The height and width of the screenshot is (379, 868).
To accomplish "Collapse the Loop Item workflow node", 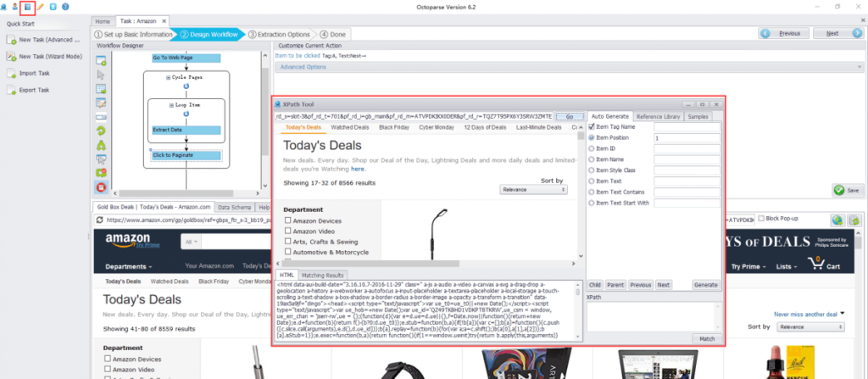I will (171, 105).
